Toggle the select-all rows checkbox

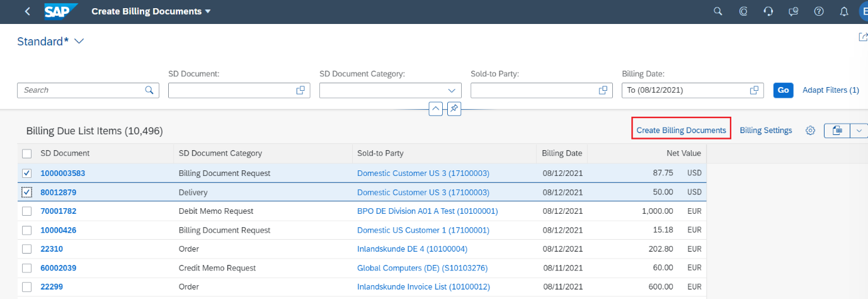[27, 153]
